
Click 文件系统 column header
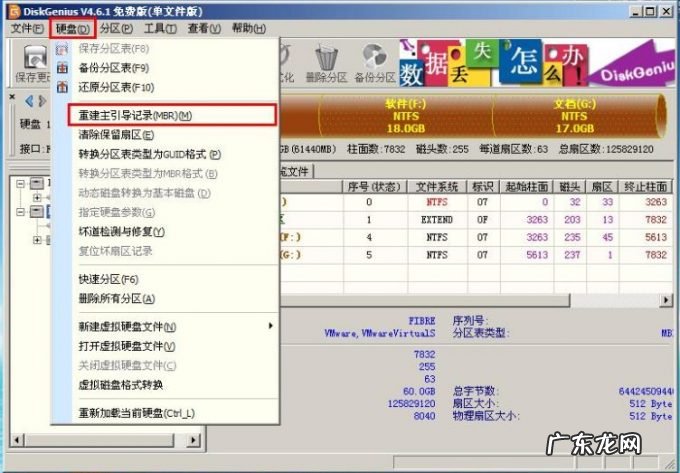[437, 187]
